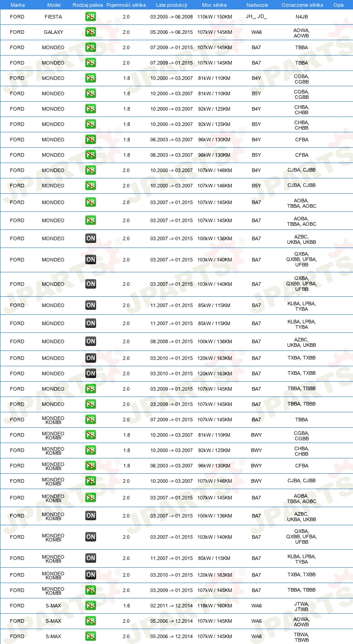Click PB icon in MONDEO KOMBI 07.2009 row
353x644 pixels.
[90, 420]
